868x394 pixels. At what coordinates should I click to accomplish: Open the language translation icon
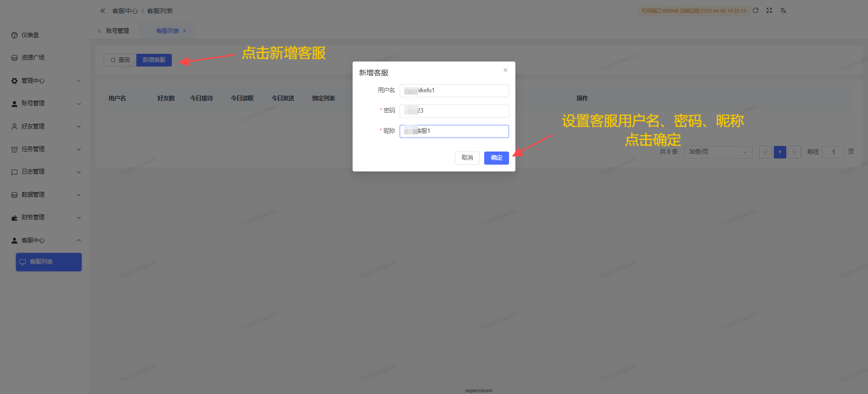point(783,10)
